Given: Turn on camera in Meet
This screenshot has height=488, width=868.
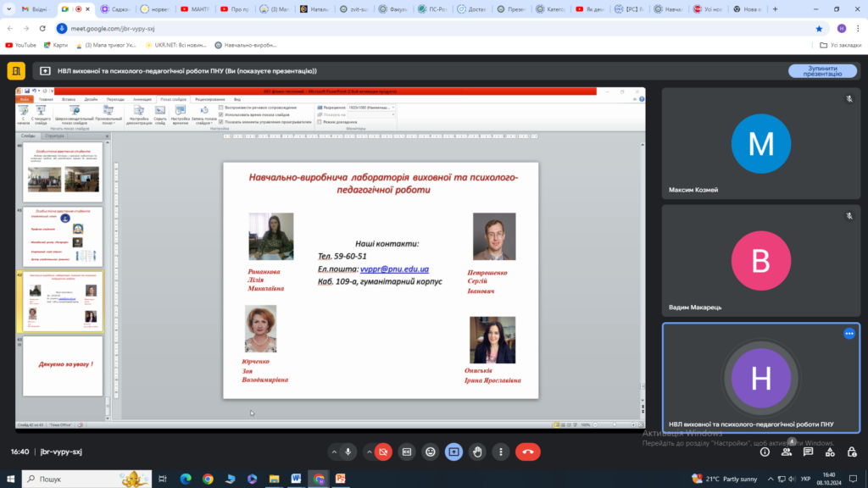Looking at the screenshot, I should pyautogui.click(x=383, y=452).
